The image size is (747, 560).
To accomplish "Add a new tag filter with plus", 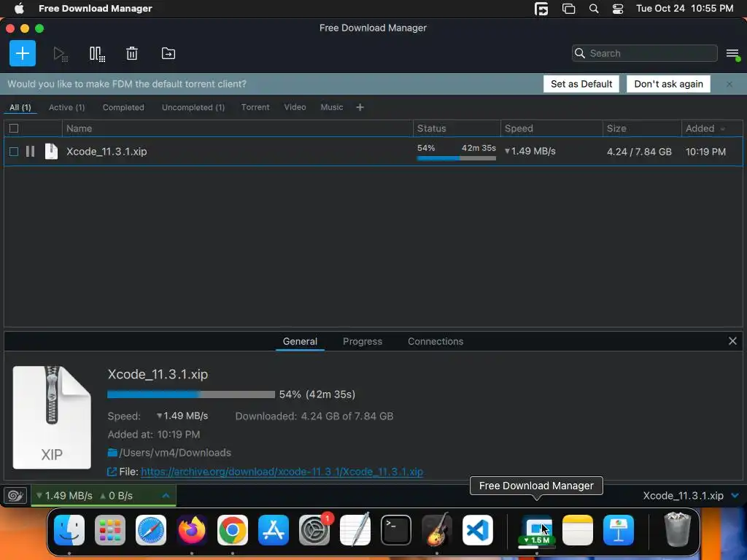I will (x=360, y=107).
